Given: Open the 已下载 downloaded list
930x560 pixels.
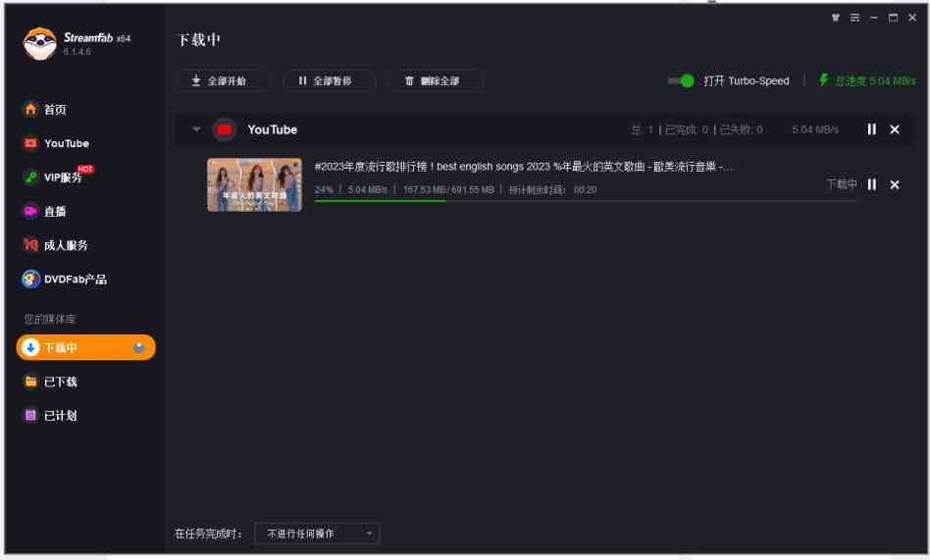Looking at the screenshot, I should click(x=50, y=382).
